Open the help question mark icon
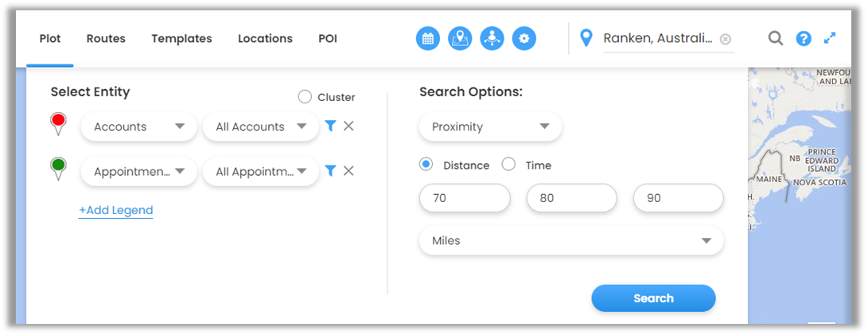 click(x=804, y=38)
